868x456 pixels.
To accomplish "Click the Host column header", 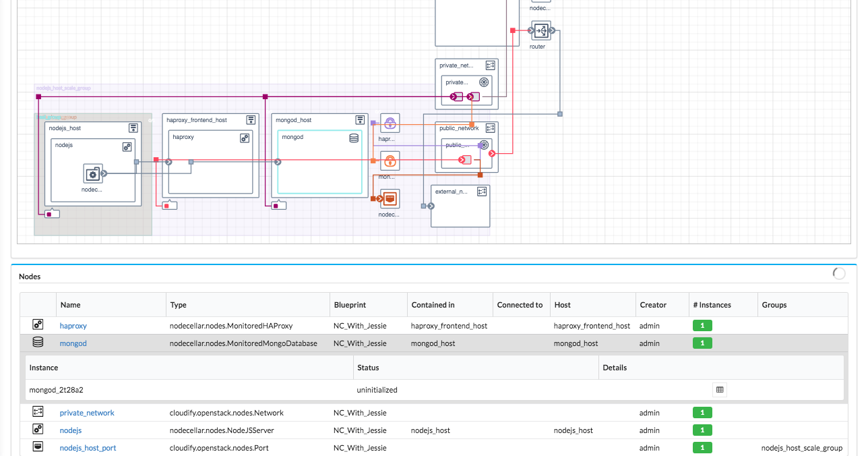I will (593, 305).
